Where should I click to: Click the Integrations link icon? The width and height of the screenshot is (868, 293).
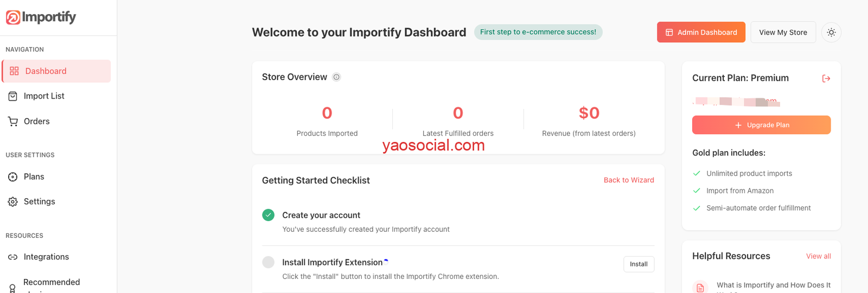pyautogui.click(x=13, y=257)
